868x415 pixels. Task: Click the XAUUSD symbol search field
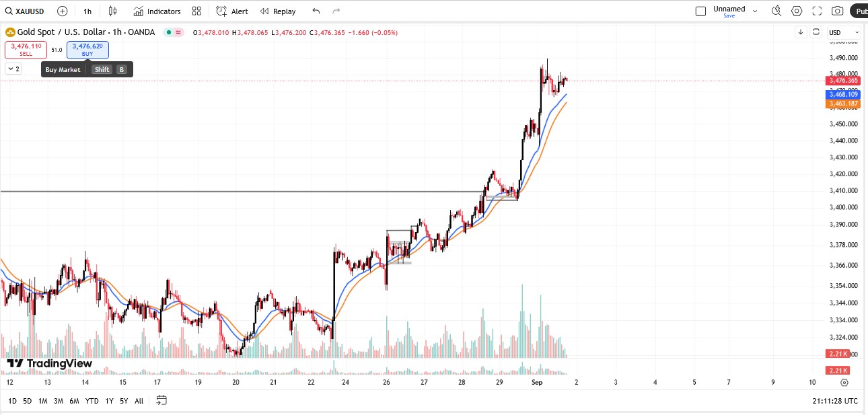click(x=27, y=11)
